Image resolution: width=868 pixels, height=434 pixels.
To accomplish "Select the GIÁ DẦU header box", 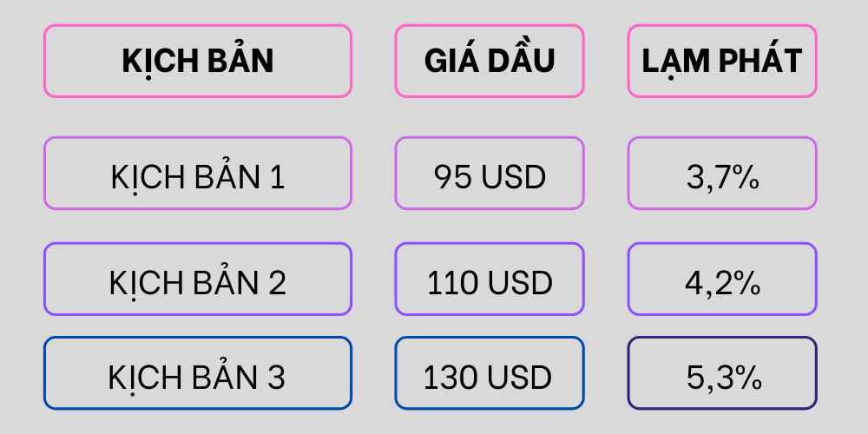I will click(x=490, y=61).
